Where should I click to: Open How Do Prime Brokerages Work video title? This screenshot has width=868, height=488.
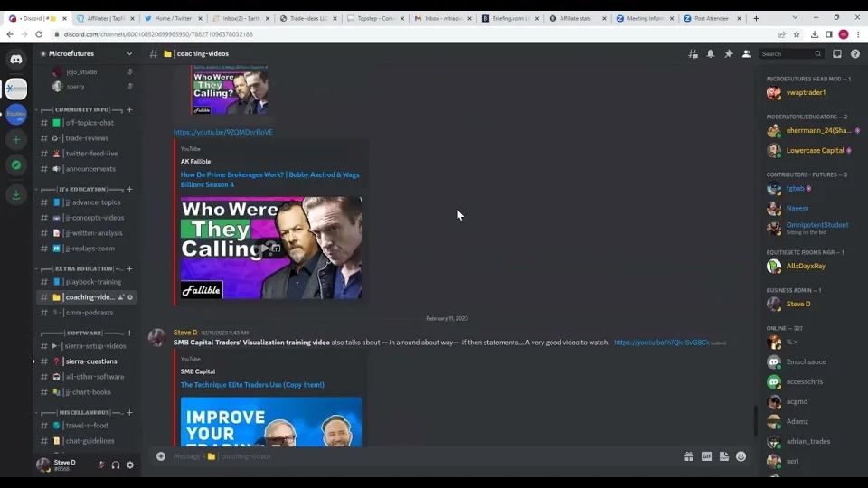point(269,179)
